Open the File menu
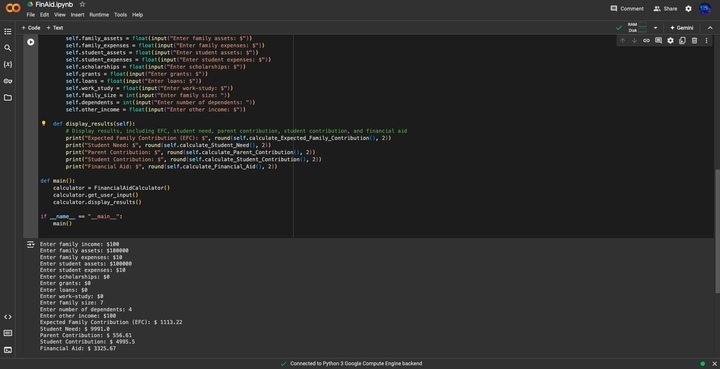 [x=30, y=15]
